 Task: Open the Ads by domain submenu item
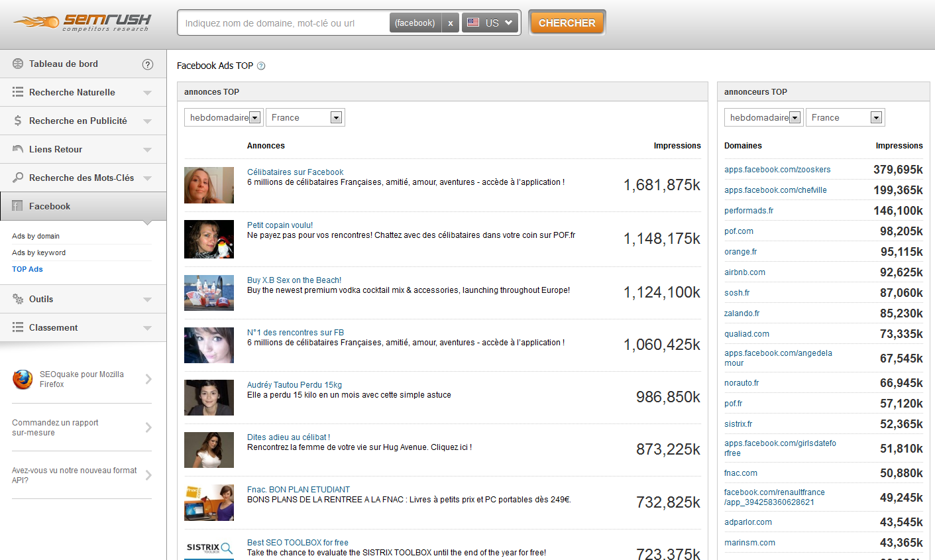tap(36, 236)
